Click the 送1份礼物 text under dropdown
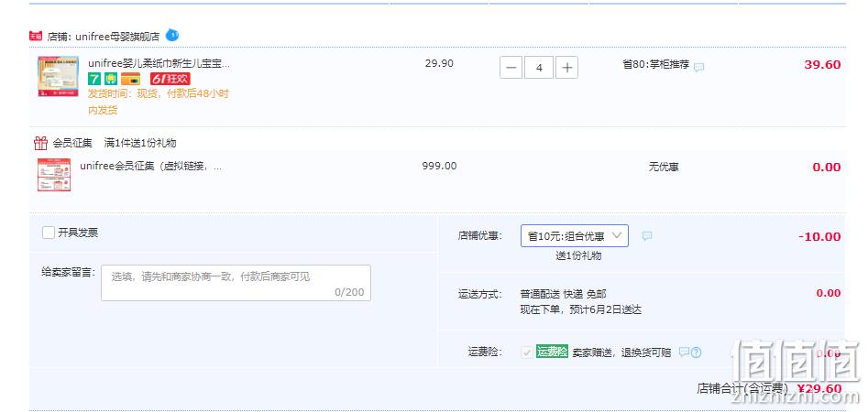 [x=578, y=256]
